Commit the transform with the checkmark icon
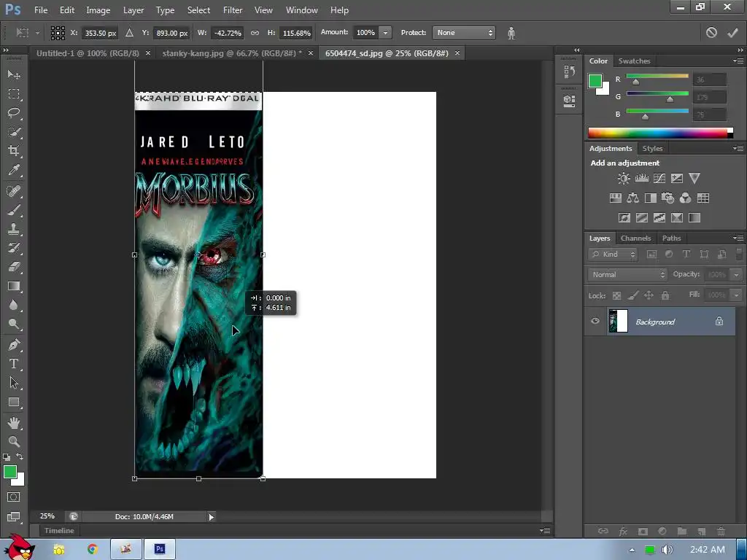 click(732, 32)
